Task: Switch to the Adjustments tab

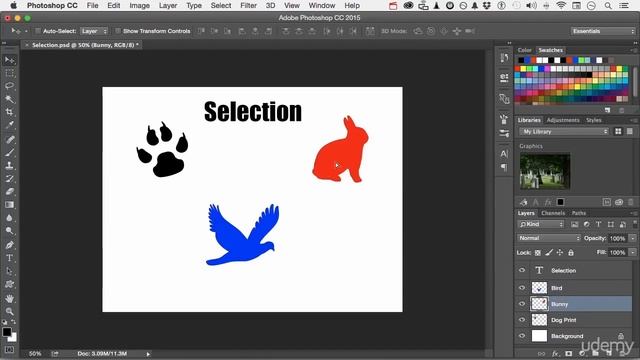Action: pos(563,120)
